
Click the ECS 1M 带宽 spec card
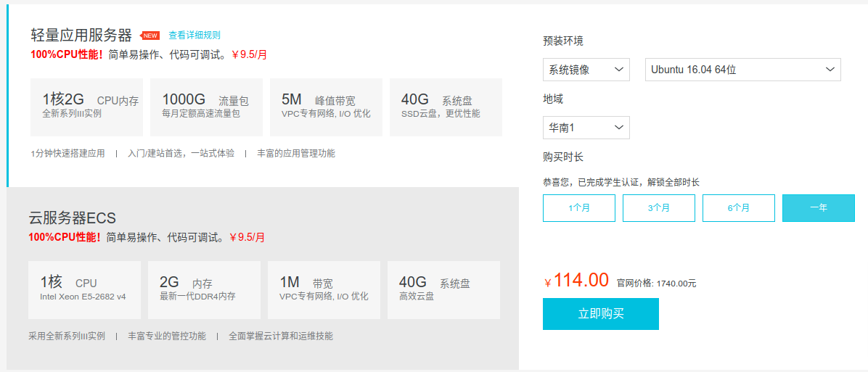[x=324, y=290]
